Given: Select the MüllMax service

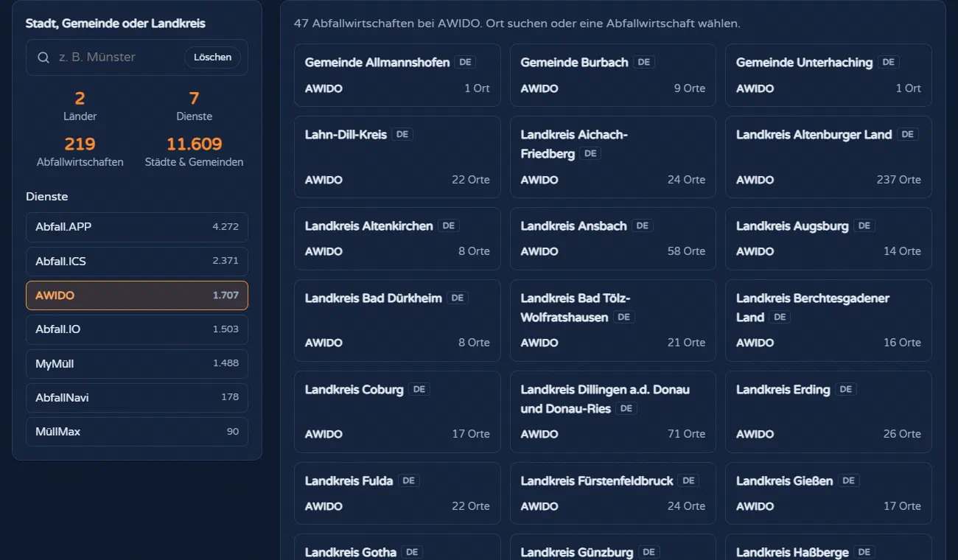Looking at the screenshot, I should tap(137, 432).
